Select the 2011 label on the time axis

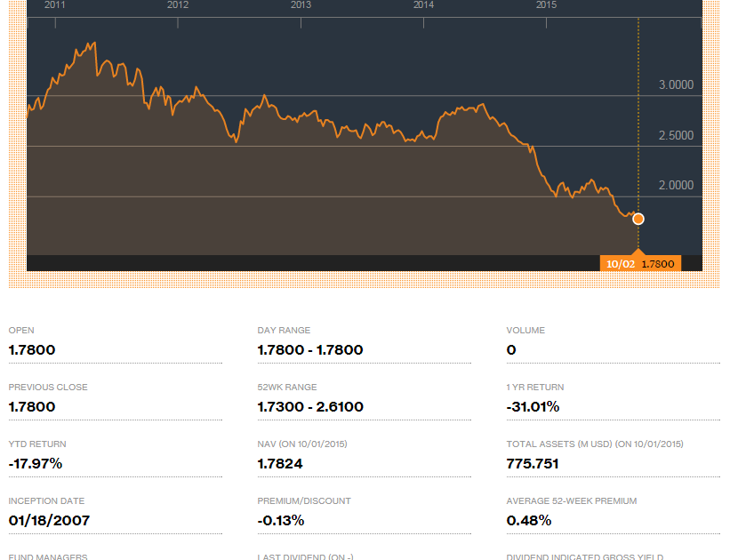(x=55, y=5)
